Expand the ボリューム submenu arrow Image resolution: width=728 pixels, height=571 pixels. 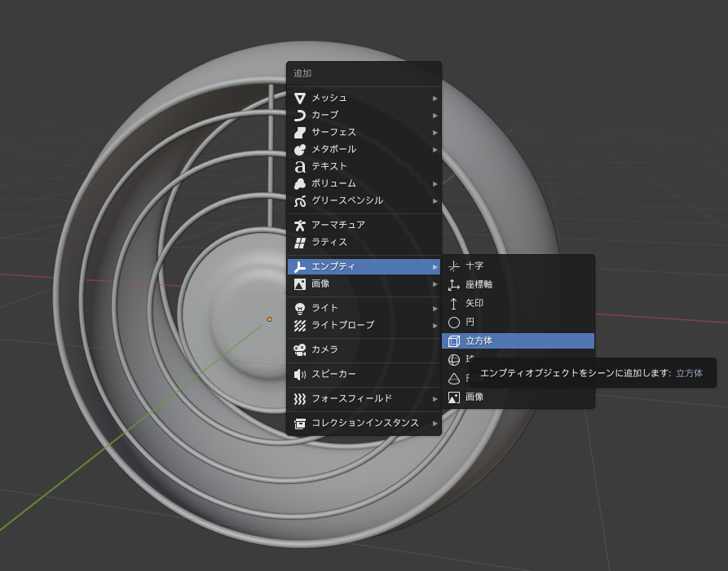pos(435,184)
